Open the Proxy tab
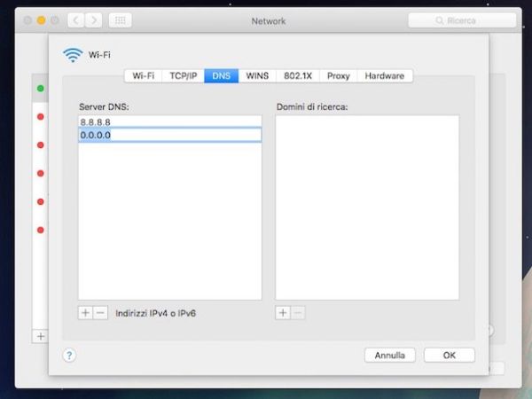Screen dimensions: 532x399 pos(338,76)
